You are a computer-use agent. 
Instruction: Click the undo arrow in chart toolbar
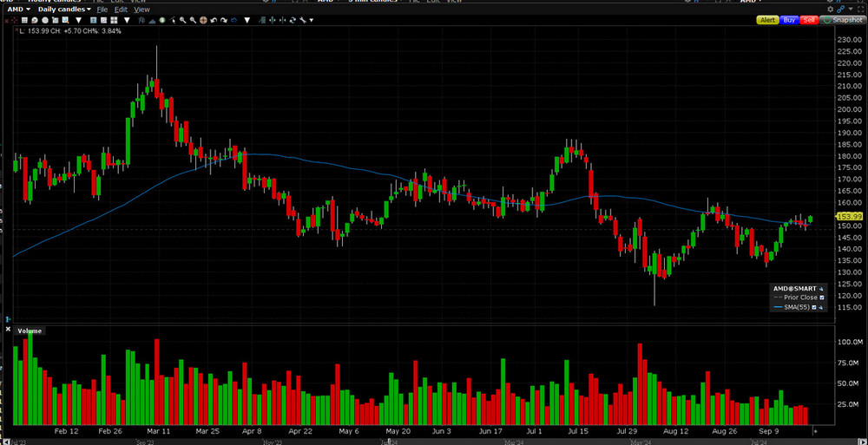pyautogui.click(x=214, y=20)
